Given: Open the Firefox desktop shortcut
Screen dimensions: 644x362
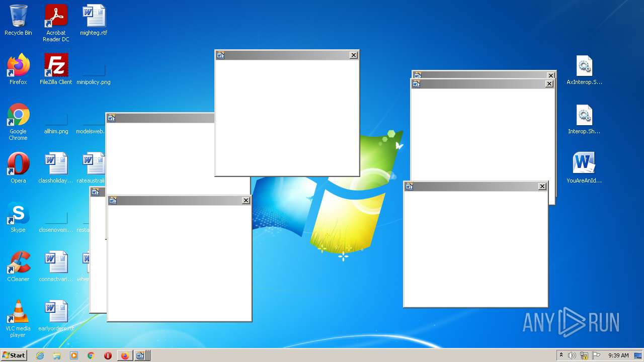Looking at the screenshot, I should pyautogui.click(x=18, y=69).
